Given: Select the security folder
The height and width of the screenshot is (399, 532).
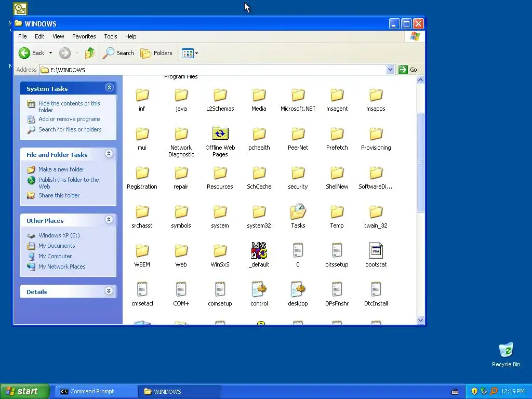Looking at the screenshot, I should 298,178.
